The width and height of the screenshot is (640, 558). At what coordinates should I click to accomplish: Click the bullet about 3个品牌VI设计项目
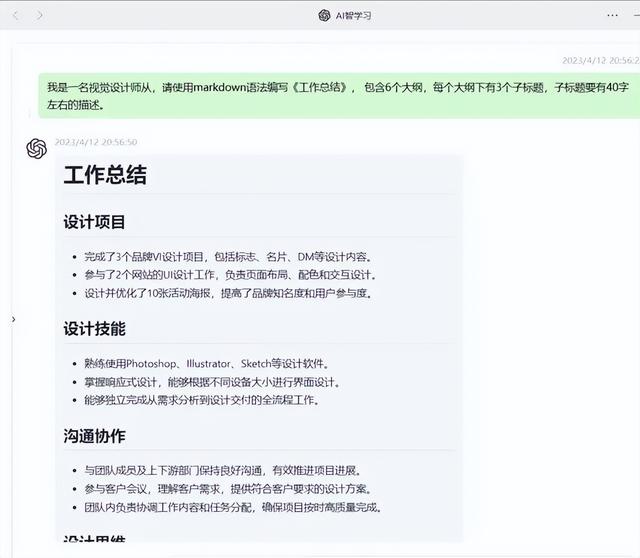228,257
